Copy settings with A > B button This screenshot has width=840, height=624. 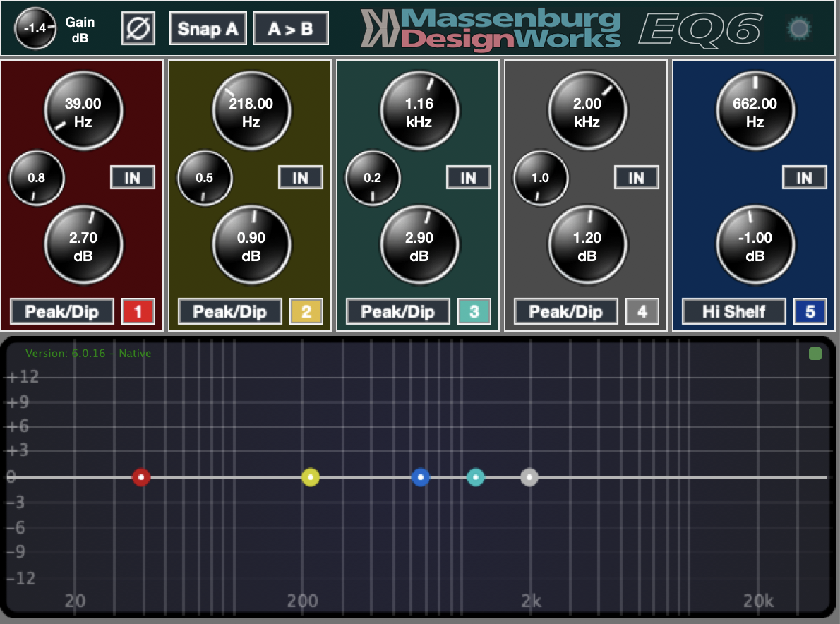tap(290, 28)
